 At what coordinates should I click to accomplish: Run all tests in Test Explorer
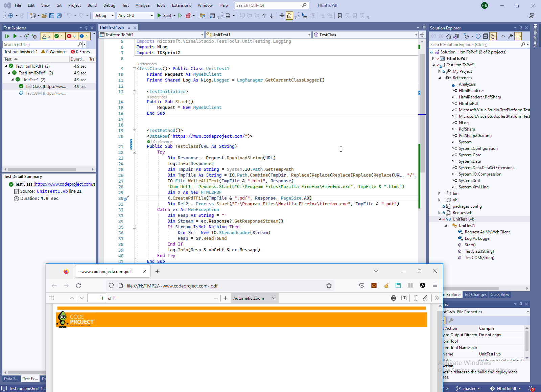(7, 36)
